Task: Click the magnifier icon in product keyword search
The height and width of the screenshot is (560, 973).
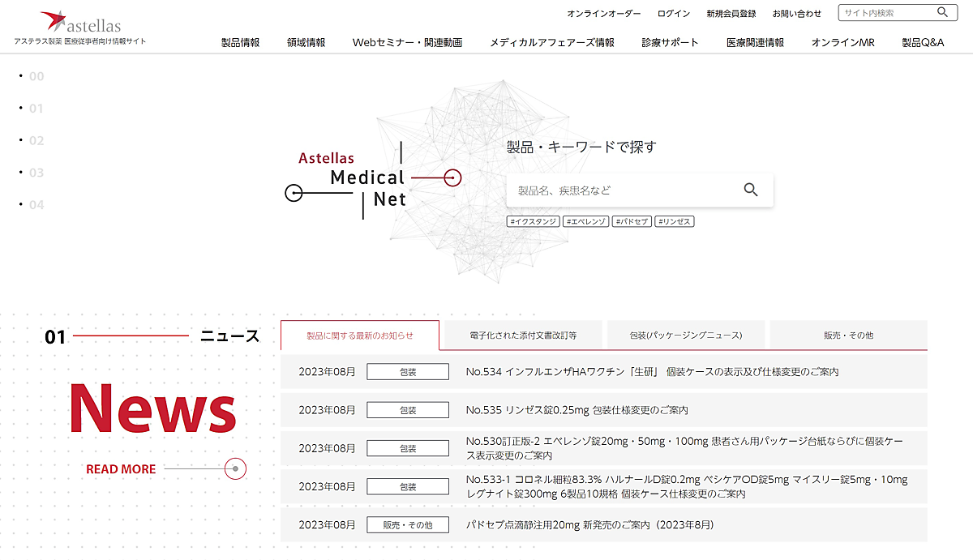Action: (x=751, y=190)
